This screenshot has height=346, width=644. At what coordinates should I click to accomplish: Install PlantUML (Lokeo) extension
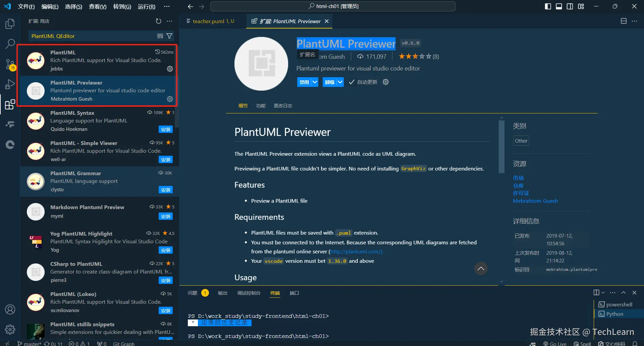click(x=166, y=311)
